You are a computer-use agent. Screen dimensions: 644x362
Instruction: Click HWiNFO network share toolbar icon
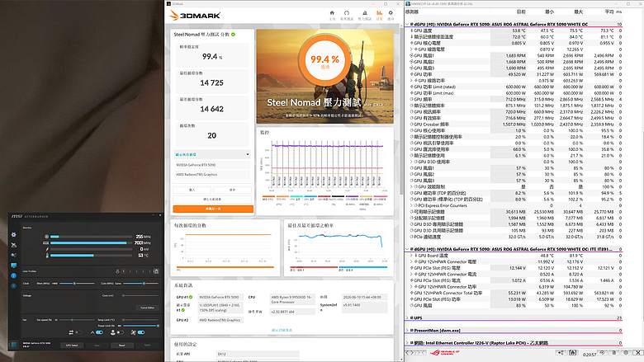tap(561, 353)
